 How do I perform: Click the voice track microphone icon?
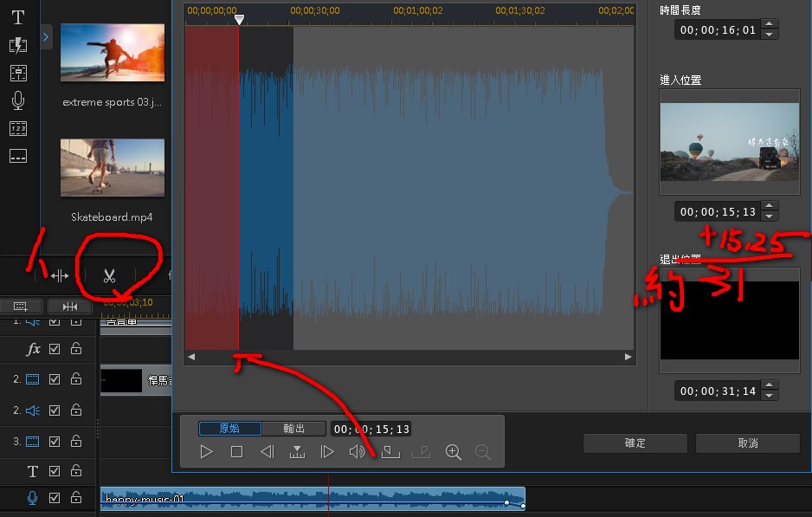(x=32, y=498)
